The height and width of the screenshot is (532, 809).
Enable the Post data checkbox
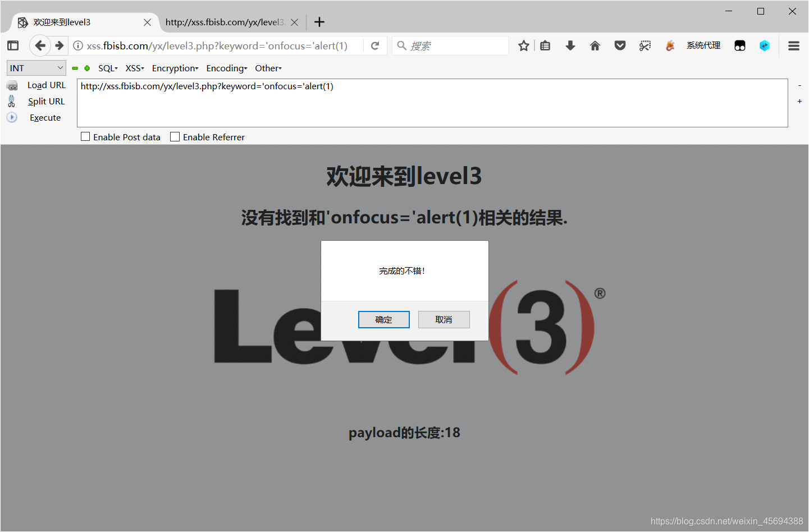(x=85, y=136)
